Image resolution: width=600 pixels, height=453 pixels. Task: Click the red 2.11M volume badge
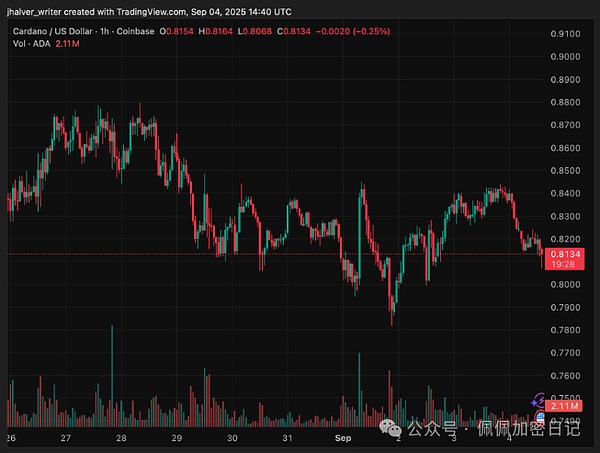point(566,407)
